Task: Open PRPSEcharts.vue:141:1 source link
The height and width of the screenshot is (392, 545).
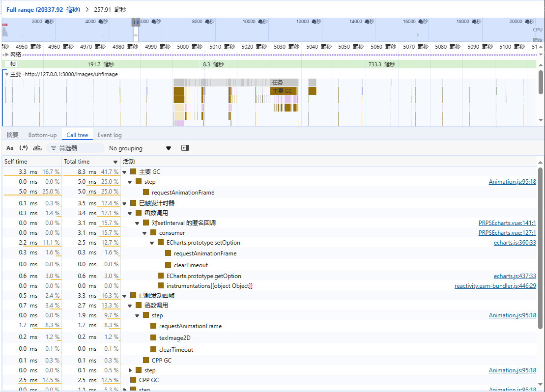Action: pyautogui.click(x=507, y=223)
